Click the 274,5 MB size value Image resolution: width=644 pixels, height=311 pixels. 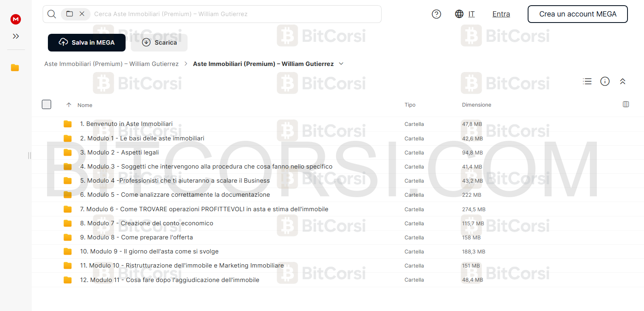click(474, 209)
